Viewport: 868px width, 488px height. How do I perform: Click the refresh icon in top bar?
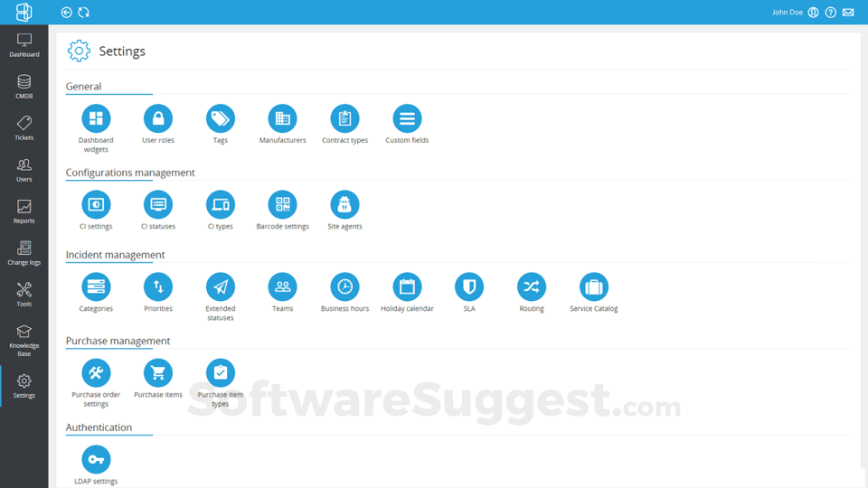83,12
